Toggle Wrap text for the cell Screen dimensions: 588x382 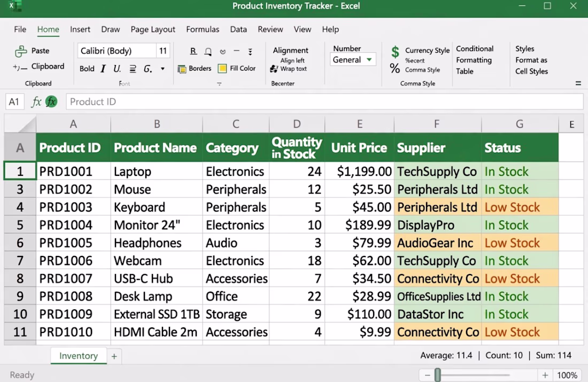tap(289, 69)
